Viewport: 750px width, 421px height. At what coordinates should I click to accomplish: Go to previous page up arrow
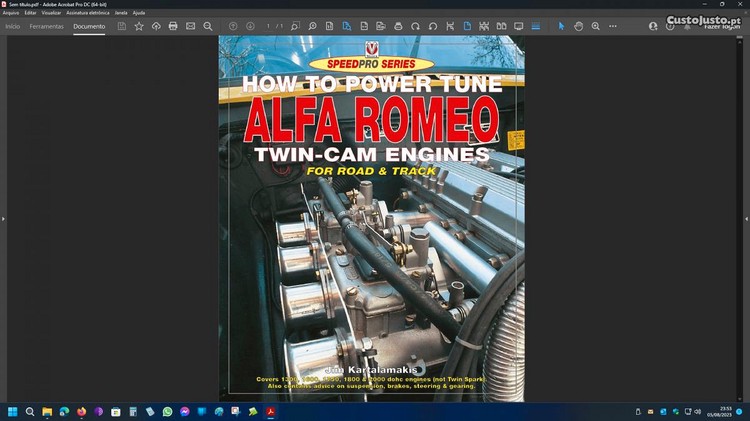[233, 26]
